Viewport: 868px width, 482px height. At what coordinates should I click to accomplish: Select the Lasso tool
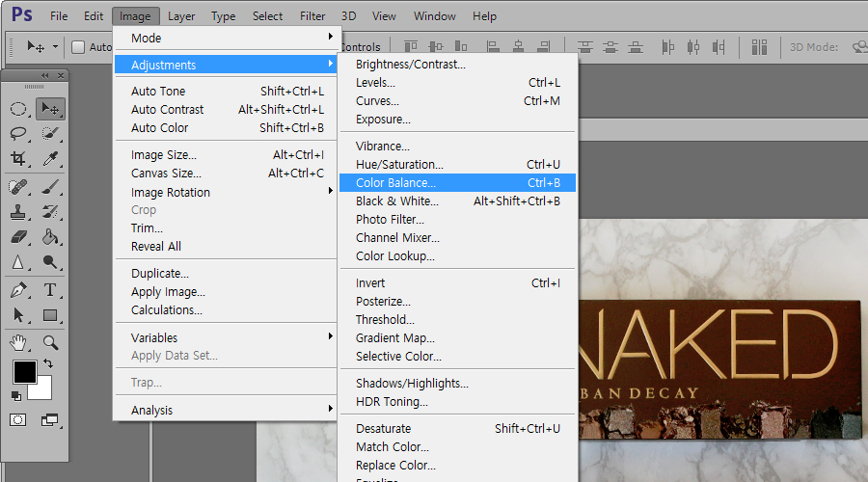(18, 134)
